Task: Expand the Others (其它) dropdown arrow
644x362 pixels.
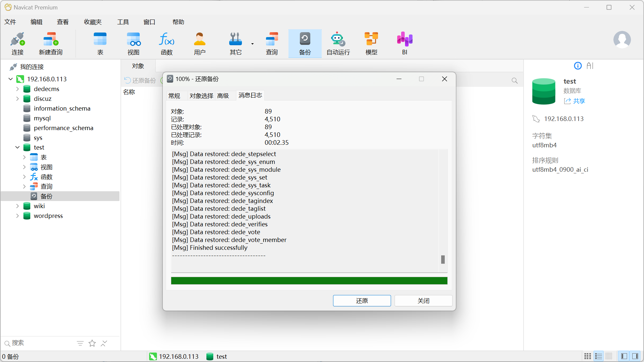Action: click(x=252, y=44)
